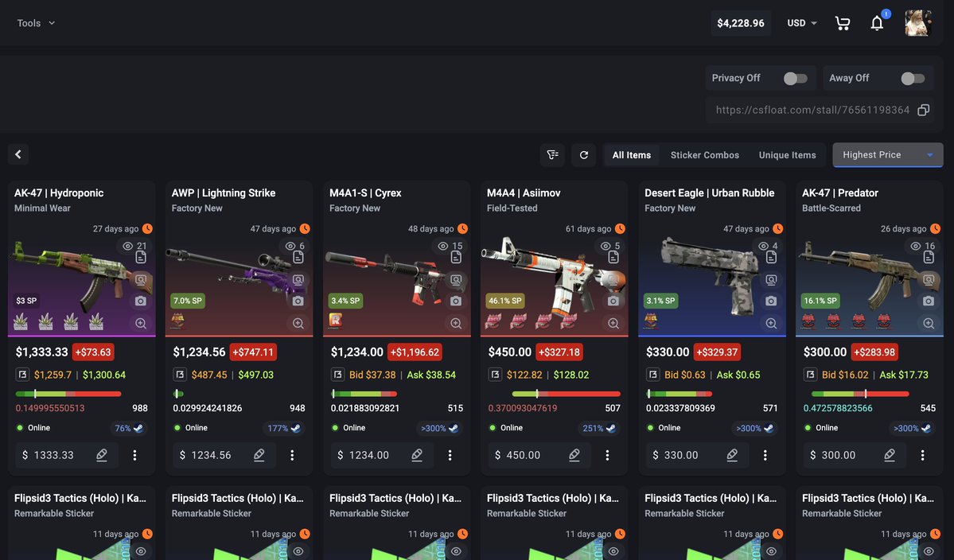Click the eye views counter showing 15
Viewport: 954px width, 560px height.
[450, 246]
